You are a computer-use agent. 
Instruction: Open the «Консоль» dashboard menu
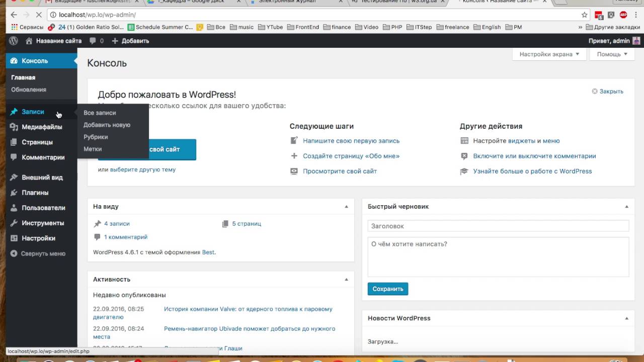tap(41, 61)
